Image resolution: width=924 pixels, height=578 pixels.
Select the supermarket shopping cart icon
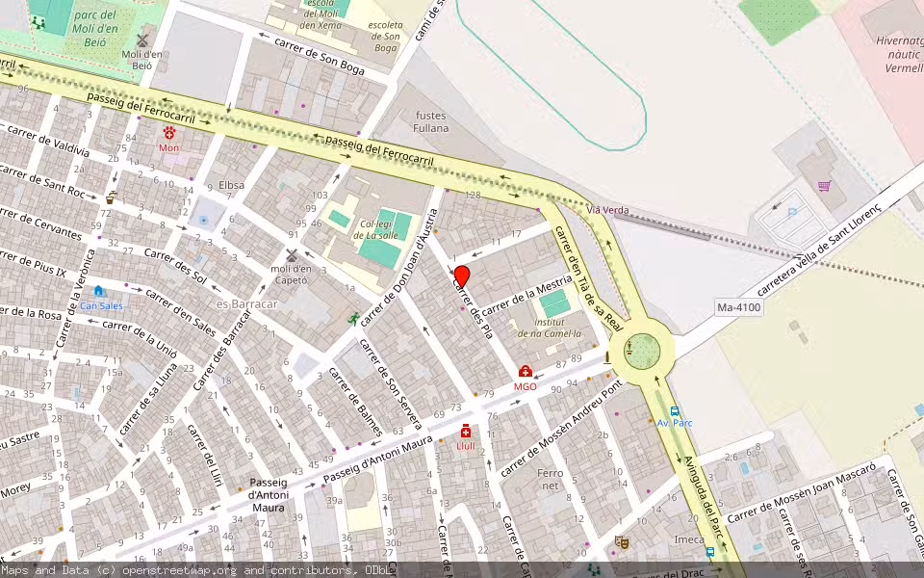point(825,186)
